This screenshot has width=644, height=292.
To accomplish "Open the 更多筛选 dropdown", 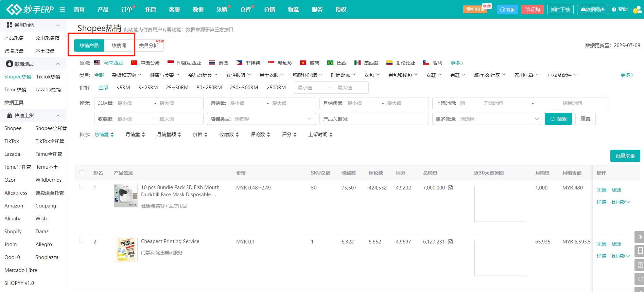I will tap(487, 119).
